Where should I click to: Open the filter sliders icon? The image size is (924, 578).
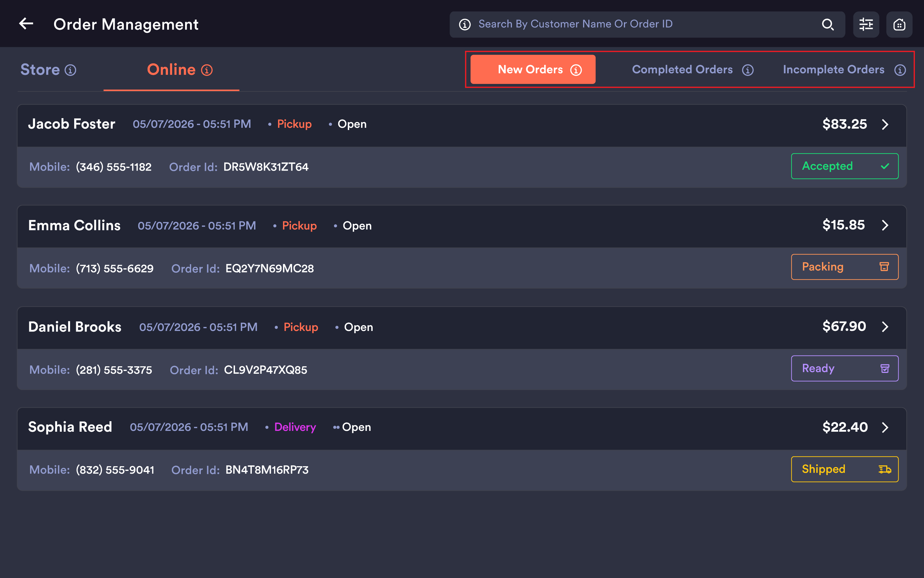pos(866,25)
